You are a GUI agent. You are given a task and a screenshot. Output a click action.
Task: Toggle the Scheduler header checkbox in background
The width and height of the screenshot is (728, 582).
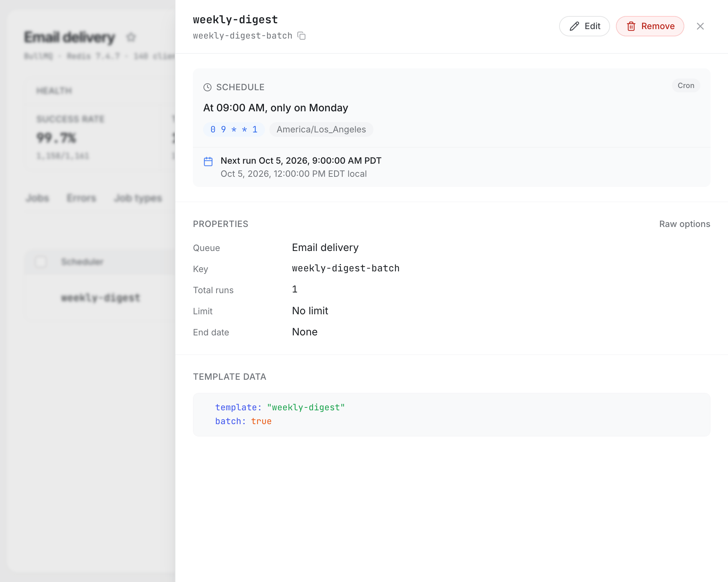click(41, 262)
